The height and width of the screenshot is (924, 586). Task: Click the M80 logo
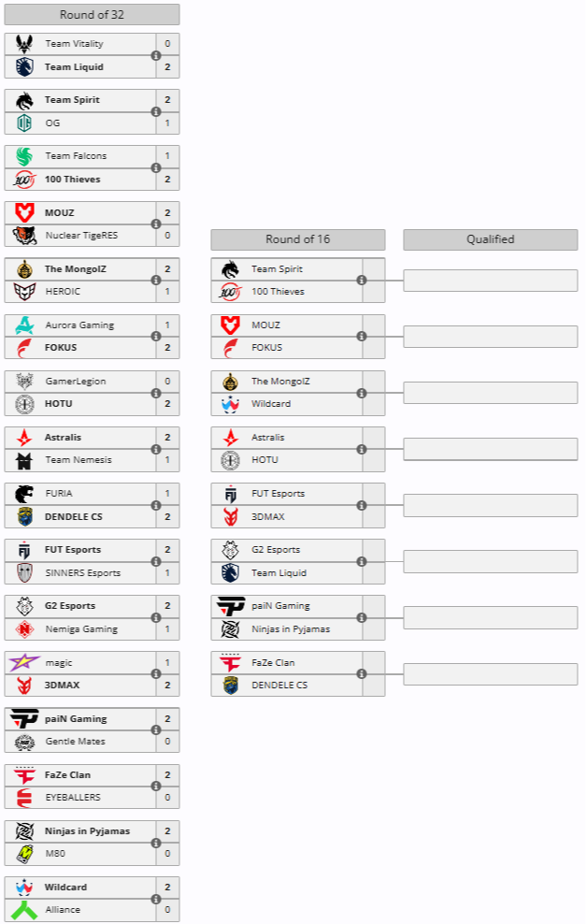(24, 853)
